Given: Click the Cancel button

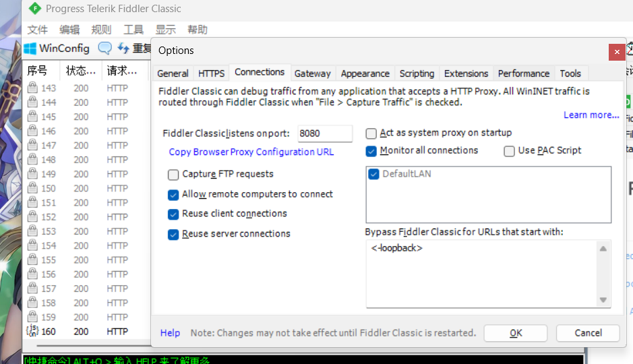Looking at the screenshot, I should [589, 333].
